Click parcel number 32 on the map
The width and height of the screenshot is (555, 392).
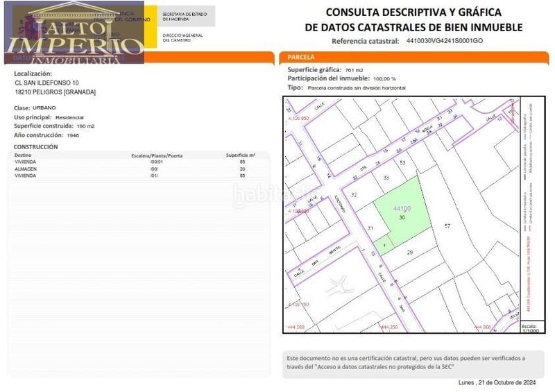coord(354,196)
